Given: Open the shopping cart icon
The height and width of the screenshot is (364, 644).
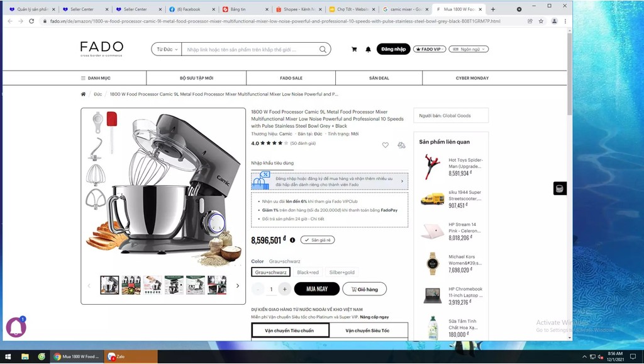Looking at the screenshot, I should 353,48.
